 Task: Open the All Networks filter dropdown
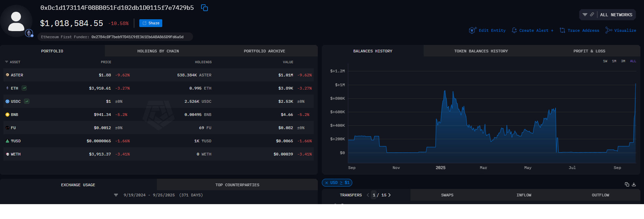click(x=607, y=15)
